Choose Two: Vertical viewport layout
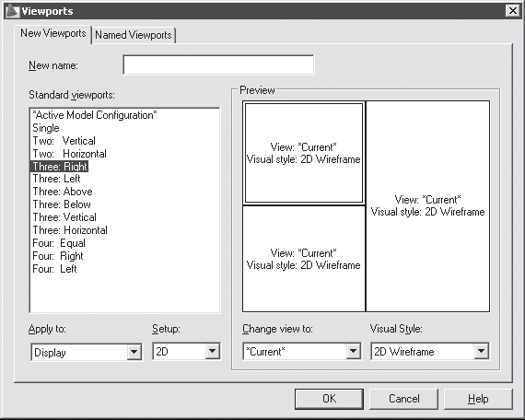Image resolution: width=525 pixels, height=420 pixels. pos(64,141)
